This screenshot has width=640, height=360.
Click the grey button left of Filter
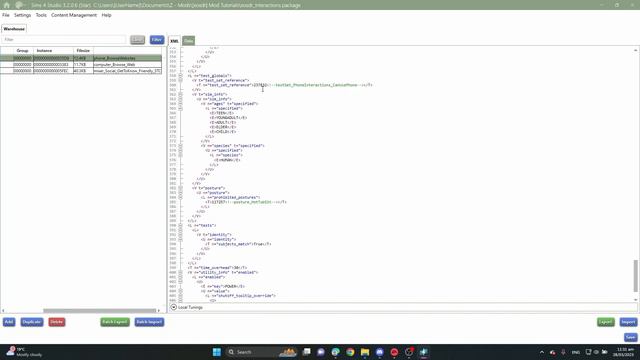(x=138, y=40)
